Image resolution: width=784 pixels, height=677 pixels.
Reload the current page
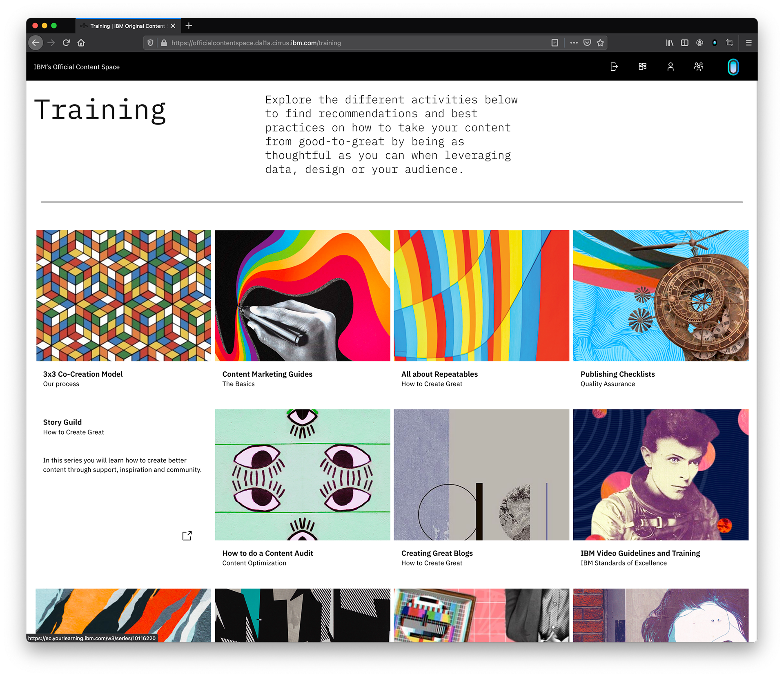pos(66,42)
